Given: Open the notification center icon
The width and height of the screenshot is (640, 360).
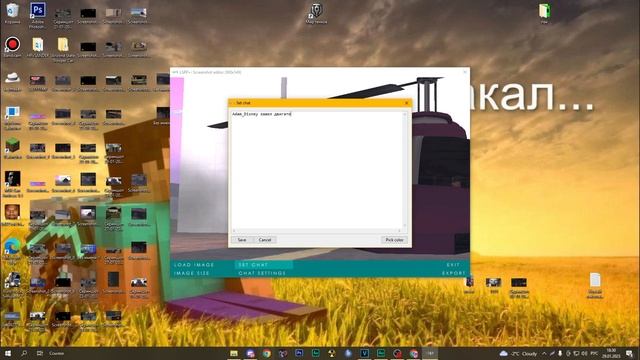Looking at the screenshot, I should click(x=629, y=353).
